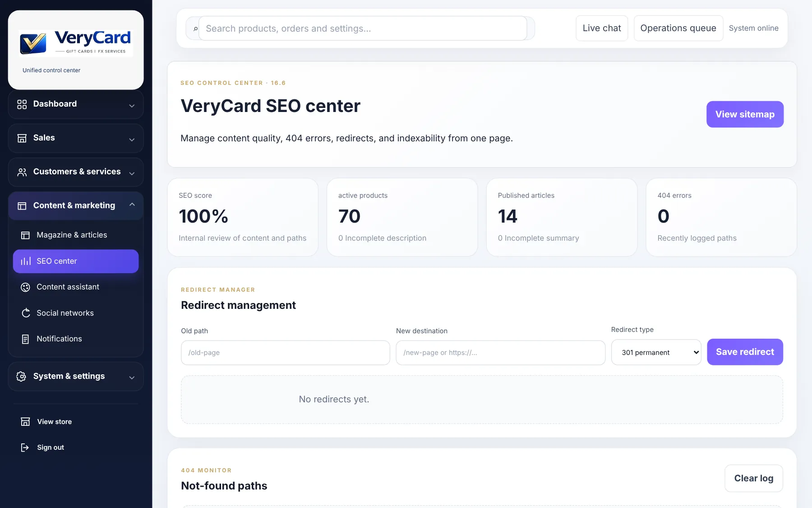This screenshot has width=812, height=508.
Task: Focus the search products and orders box
Action: (363, 28)
